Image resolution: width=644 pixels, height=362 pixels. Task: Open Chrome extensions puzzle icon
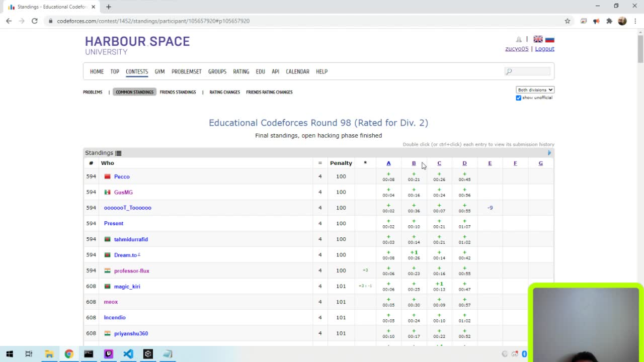pos(609,21)
